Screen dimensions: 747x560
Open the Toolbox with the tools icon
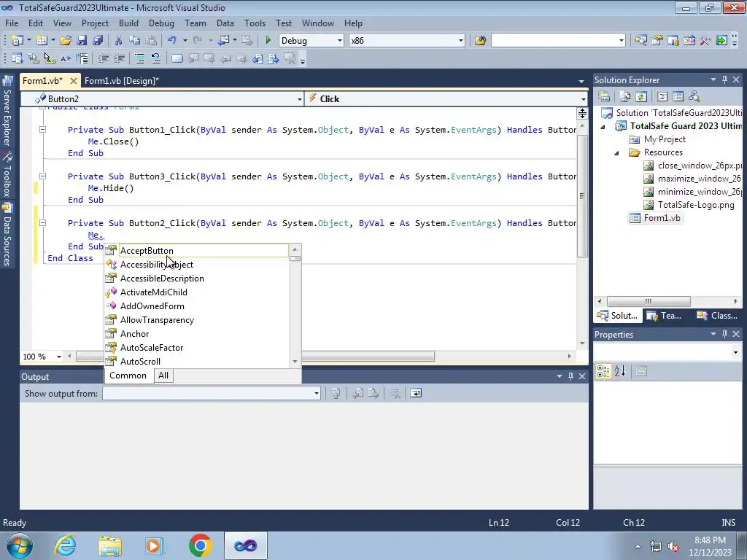[705, 41]
